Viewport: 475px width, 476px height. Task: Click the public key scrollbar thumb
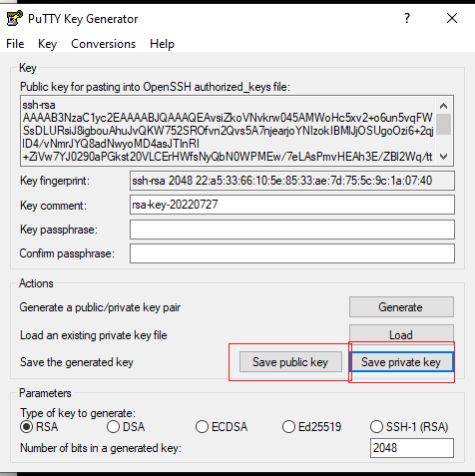(x=443, y=124)
